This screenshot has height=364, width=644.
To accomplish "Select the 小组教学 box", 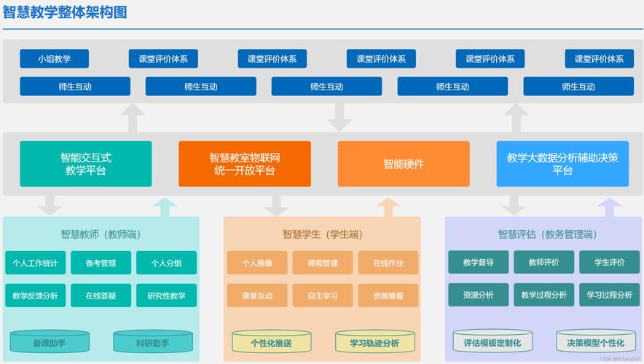I will [x=54, y=59].
